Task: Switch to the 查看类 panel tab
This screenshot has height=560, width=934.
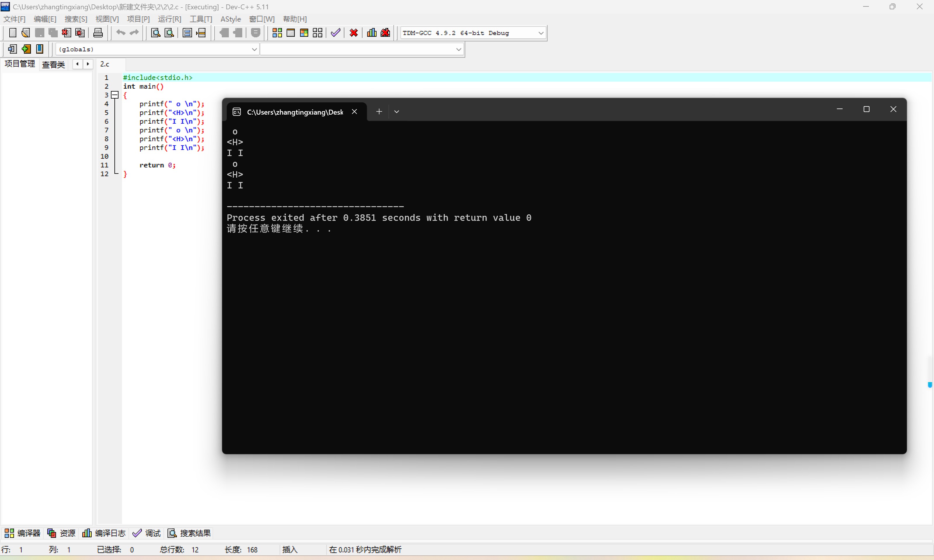Action: [x=53, y=64]
